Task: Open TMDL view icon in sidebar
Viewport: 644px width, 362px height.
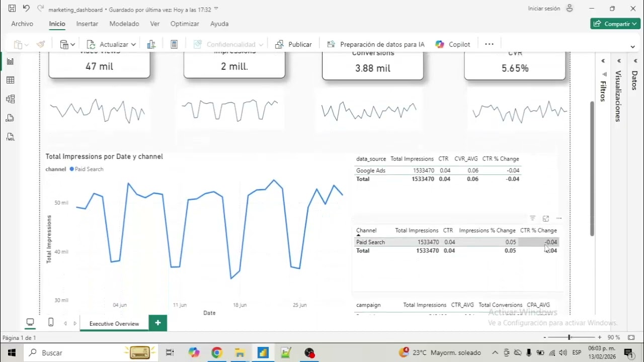Action: (10, 137)
